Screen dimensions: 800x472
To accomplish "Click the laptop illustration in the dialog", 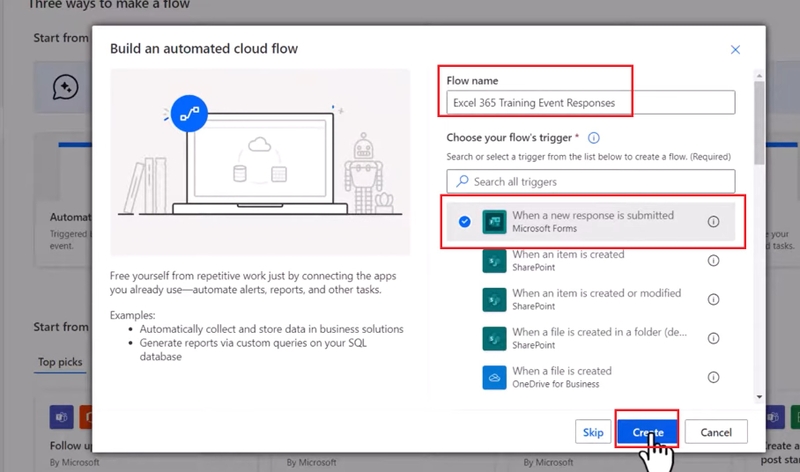I will coord(260,162).
